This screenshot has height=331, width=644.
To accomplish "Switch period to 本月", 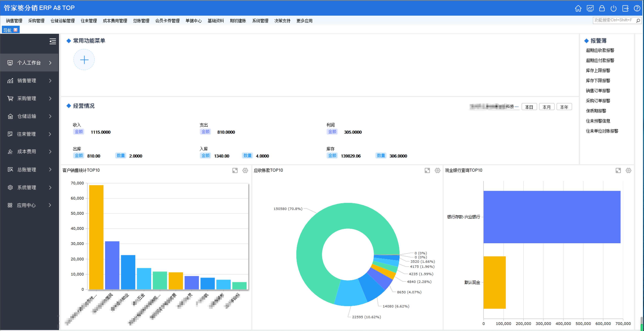I will point(547,107).
